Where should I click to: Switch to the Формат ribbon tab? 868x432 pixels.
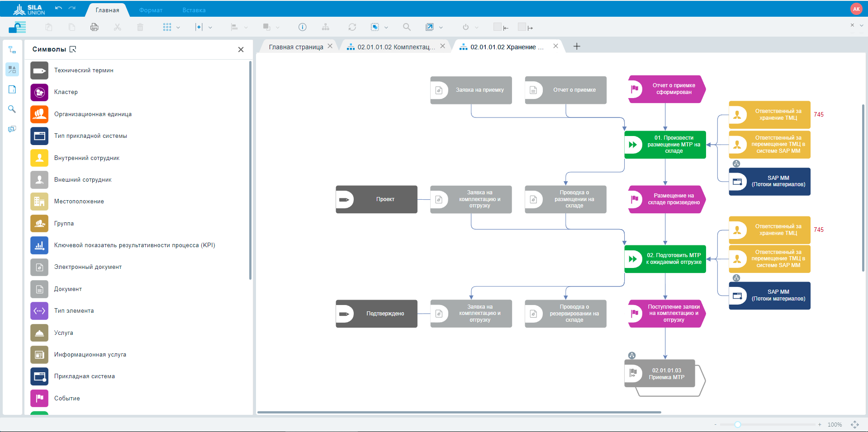coord(151,10)
